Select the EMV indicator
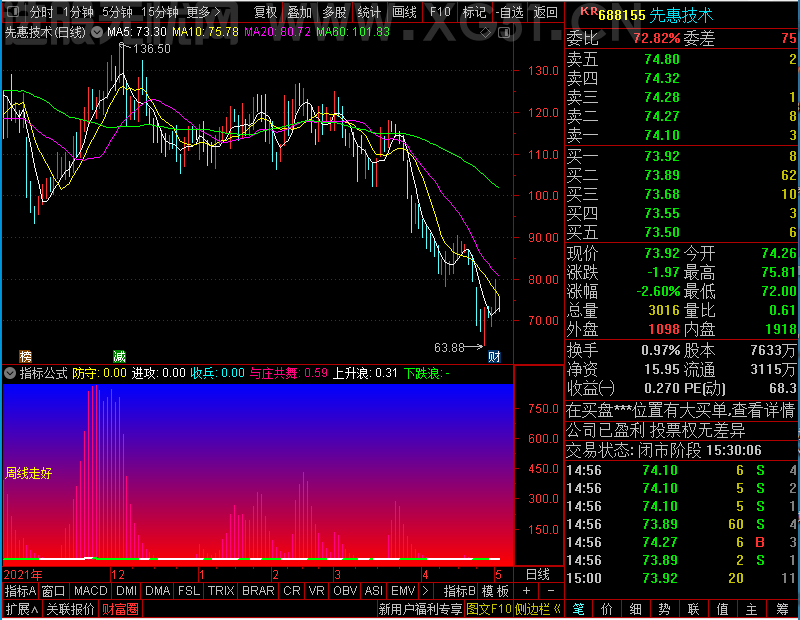800x620 pixels. click(403, 591)
